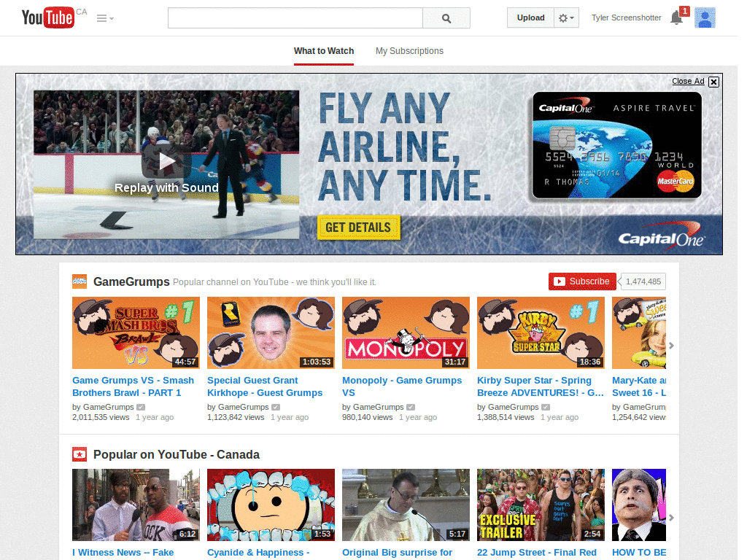Click Original Big surprise for title
Viewport: 747px width, 560px height.
398,553
